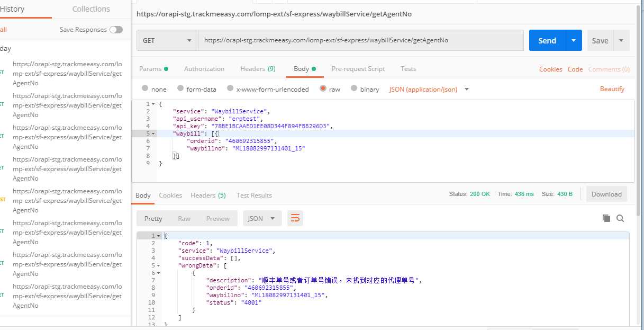This screenshot has height=330, width=644.
Task: Collapse request body line 1 fold arrow
Action: (x=153, y=104)
